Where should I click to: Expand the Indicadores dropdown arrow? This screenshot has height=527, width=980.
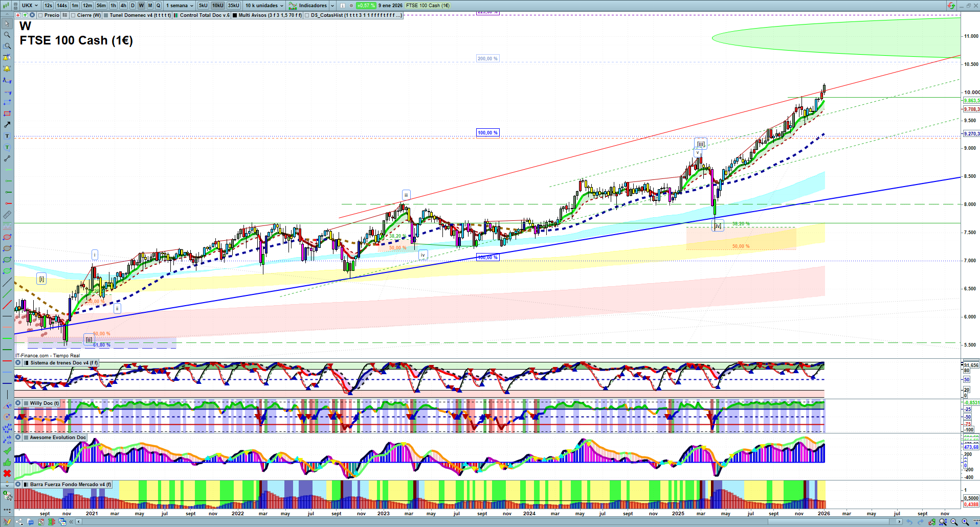pos(332,6)
